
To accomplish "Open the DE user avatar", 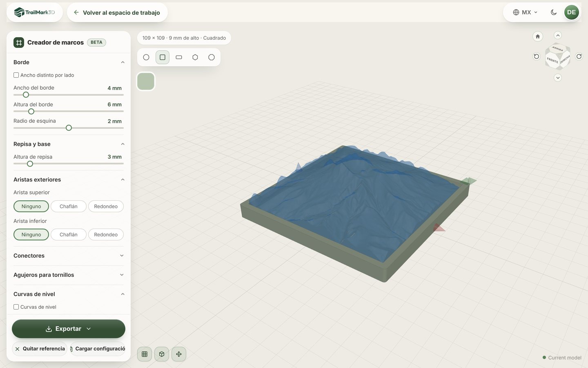I will (x=572, y=12).
